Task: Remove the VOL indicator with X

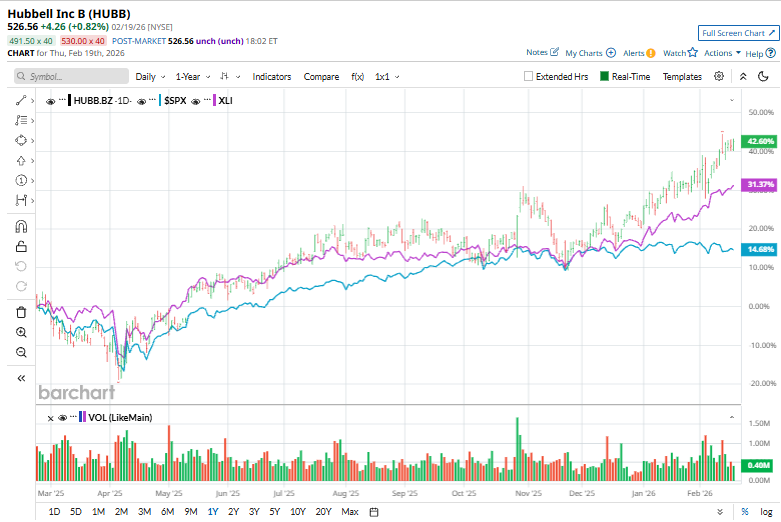Action: pos(50,418)
